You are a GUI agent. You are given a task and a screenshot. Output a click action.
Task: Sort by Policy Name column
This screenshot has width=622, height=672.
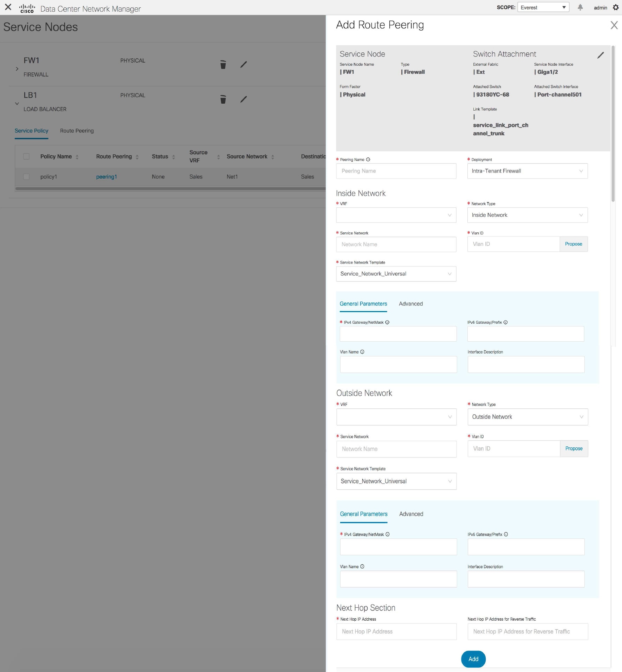coord(77,157)
